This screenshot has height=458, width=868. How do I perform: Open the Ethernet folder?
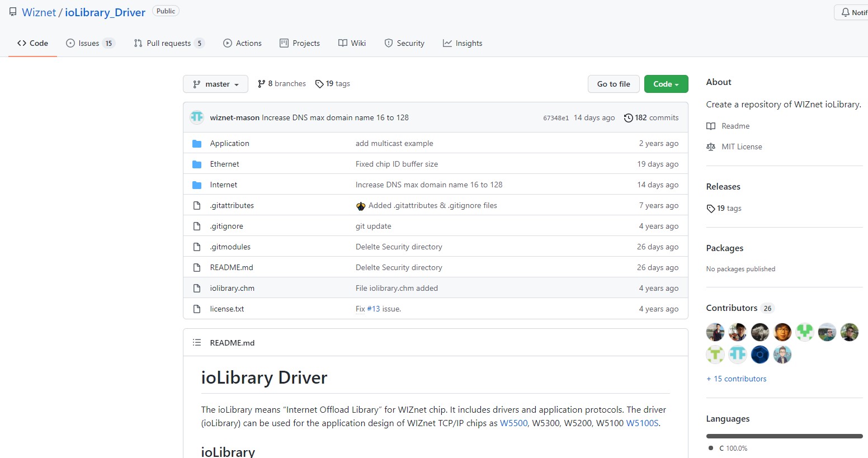tap(225, 164)
